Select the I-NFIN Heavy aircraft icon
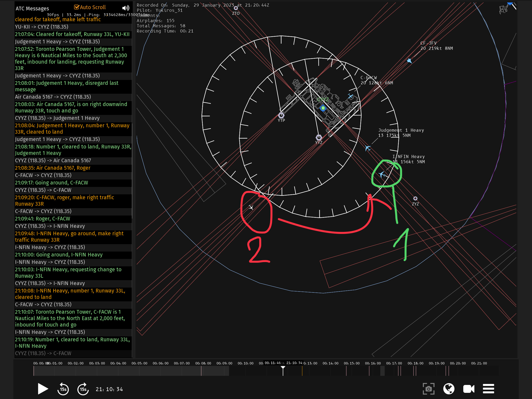Image resolution: width=532 pixels, height=399 pixels. point(382,175)
